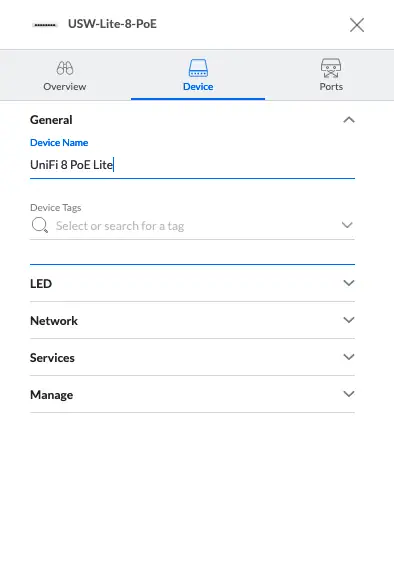Close the USW-Lite-8-PoE panel
394x563 pixels.
[x=357, y=25]
